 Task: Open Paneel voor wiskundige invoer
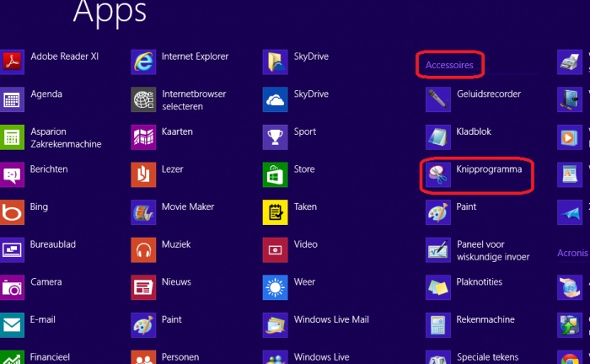[x=478, y=250]
